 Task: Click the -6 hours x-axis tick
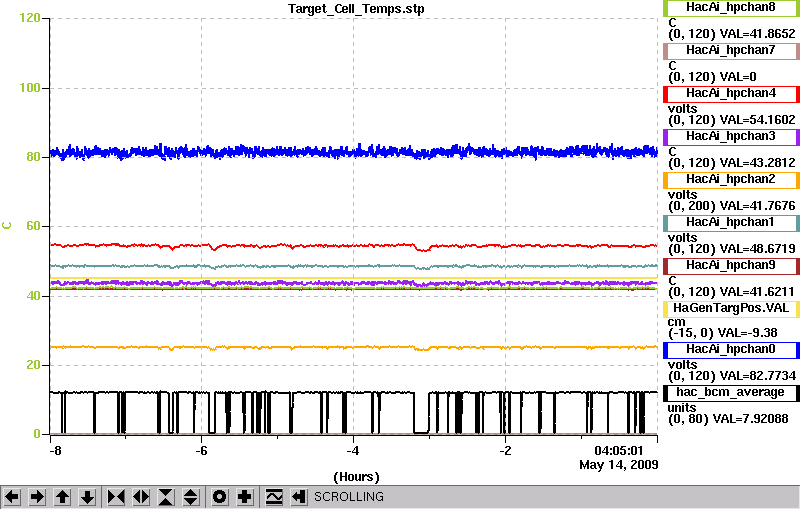[x=202, y=451]
